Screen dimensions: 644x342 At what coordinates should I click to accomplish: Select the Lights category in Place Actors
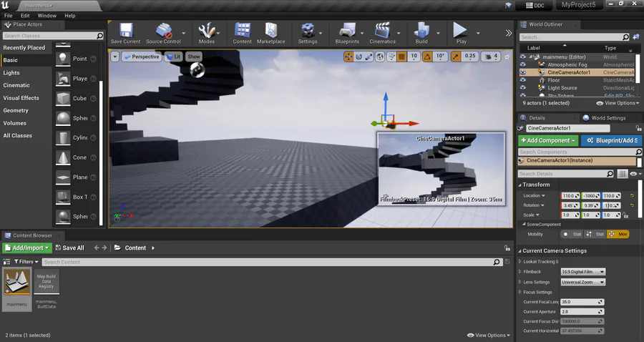click(x=11, y=73)
